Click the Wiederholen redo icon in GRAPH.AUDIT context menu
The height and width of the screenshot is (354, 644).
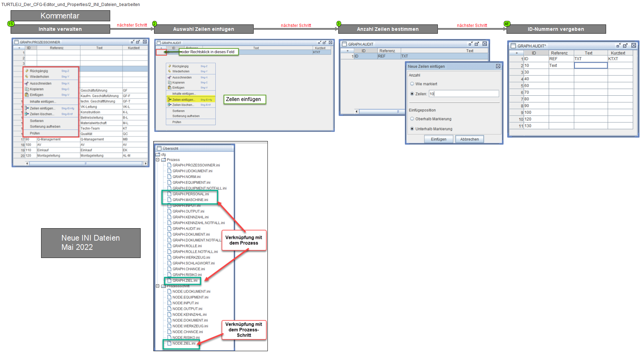tap(169, 71)
